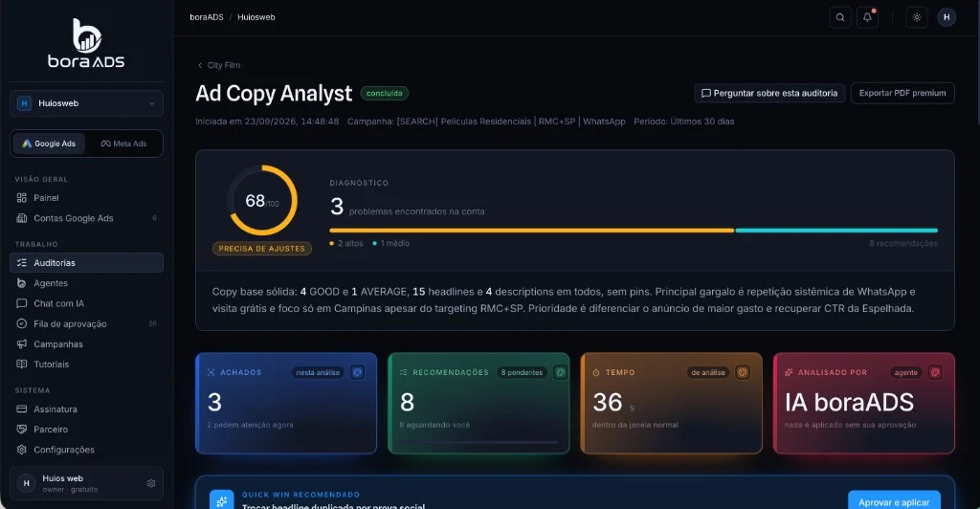
Task: Switch to Google Ads tab
Action: [49, 144]
